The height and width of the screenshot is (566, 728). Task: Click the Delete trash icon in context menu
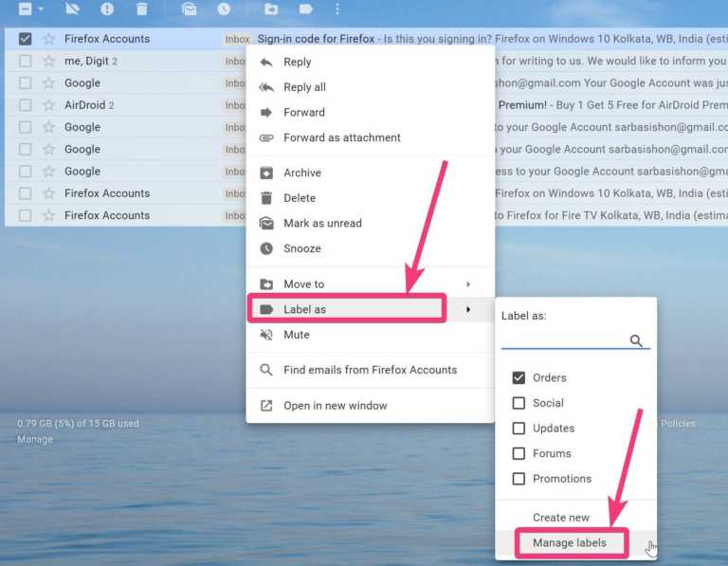[x=266, y=198]
